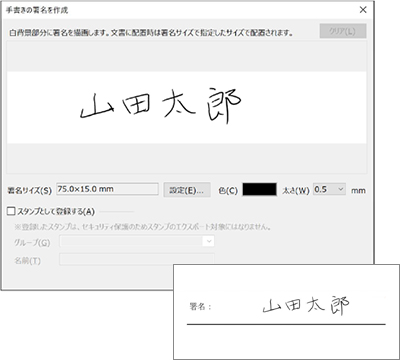Open the black 色(C) color picker
The width and height of the screenshot is (400, 360).
(259, 190)
